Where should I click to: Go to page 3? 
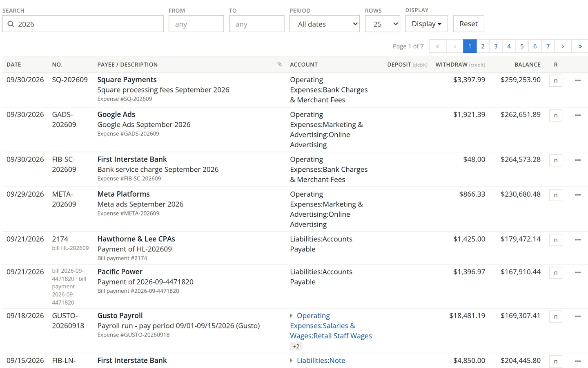[x=496, y=46]
